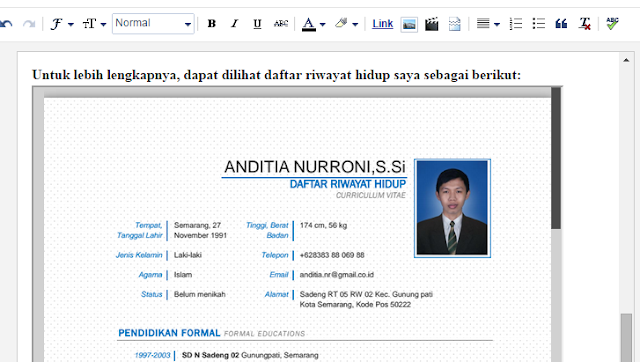The width and height of the screenshot is (640, 362).
Task: Click the insert jump break icon
Action: pos(455,24)
